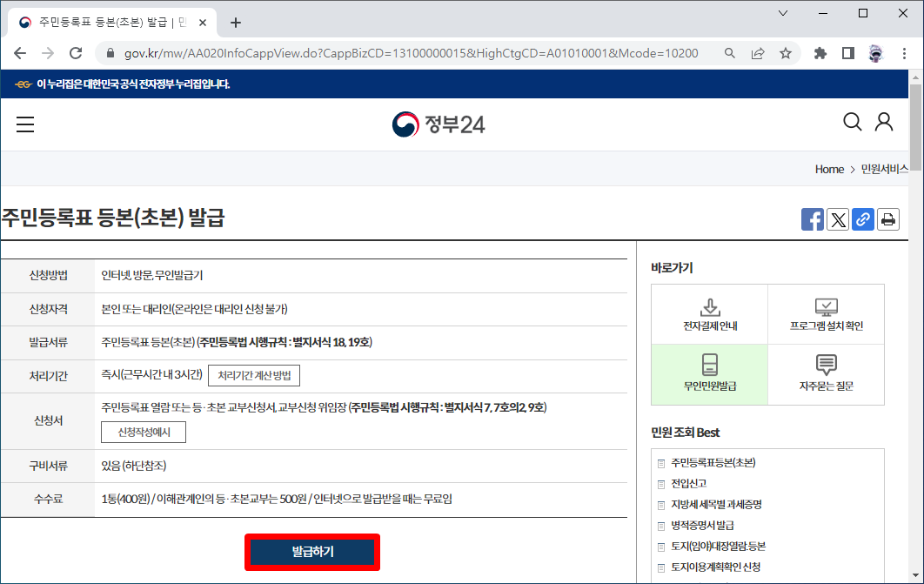This screenshot has height=584, width=924.
Task: Select the 주민등록표 등본(초본) 발급 tab
Action: pos(112,23)
